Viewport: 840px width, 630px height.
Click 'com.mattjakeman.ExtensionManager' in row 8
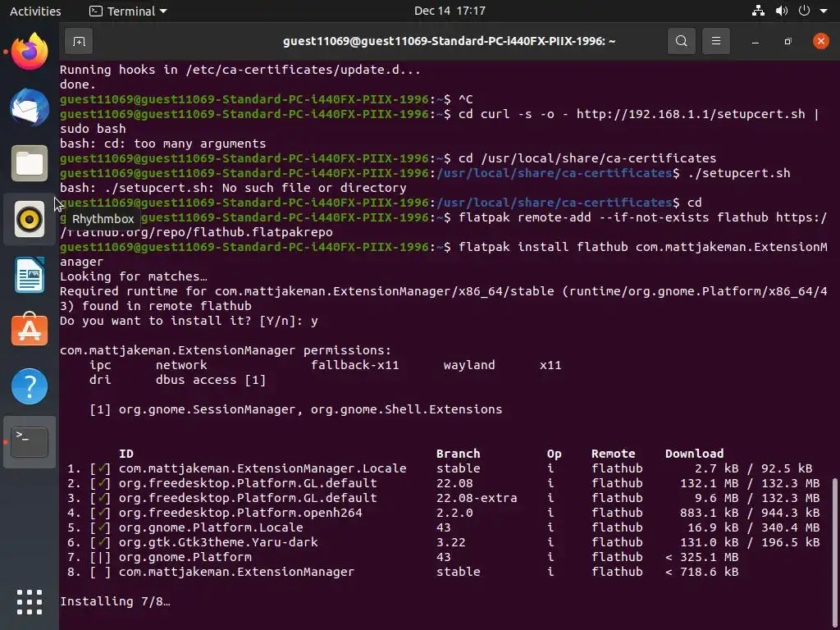236,572
